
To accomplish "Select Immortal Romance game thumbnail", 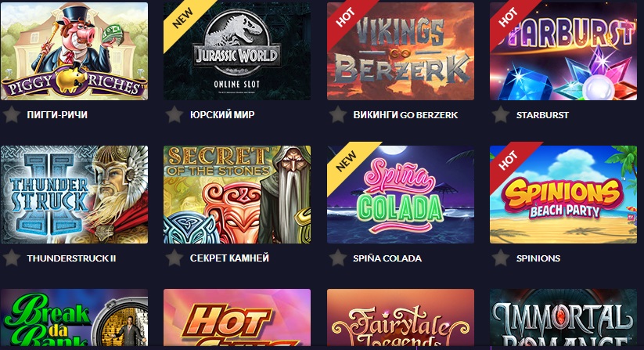I will [x=563, y=318].
